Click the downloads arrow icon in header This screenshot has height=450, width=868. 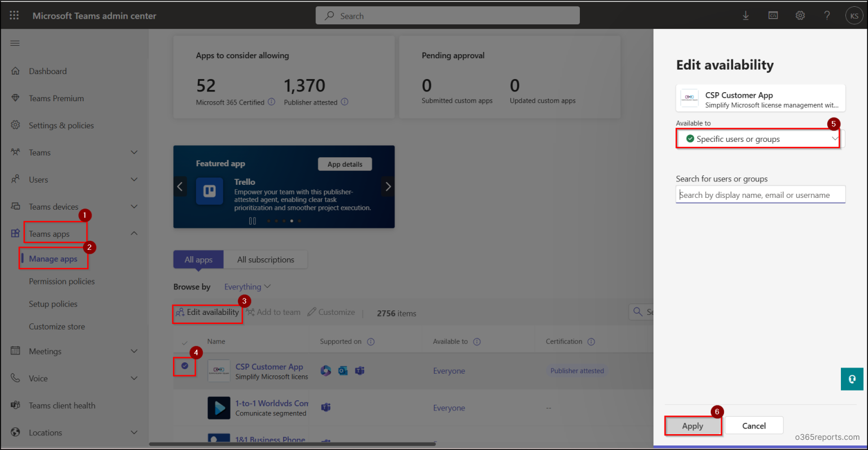click(746, 16)
